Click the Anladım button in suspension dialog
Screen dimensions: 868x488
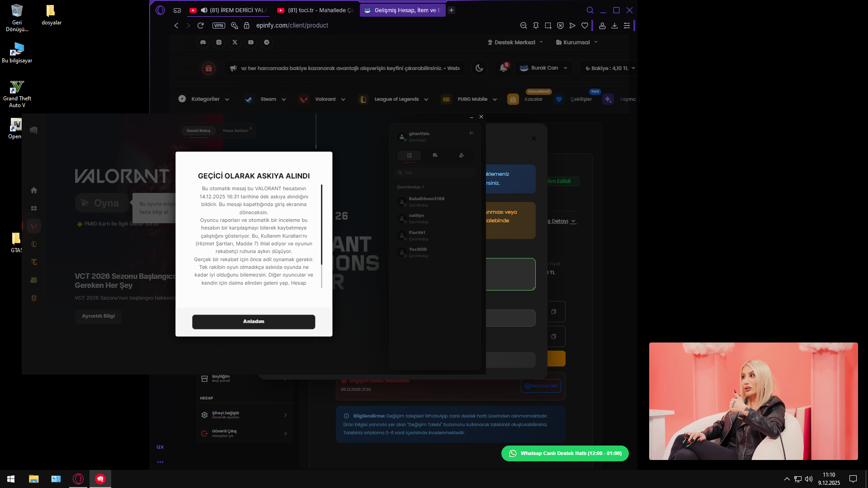254,322
